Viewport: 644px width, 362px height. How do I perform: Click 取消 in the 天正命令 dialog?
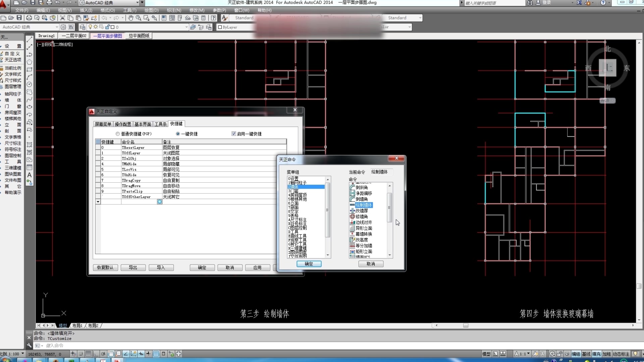[x=371, y=264]
